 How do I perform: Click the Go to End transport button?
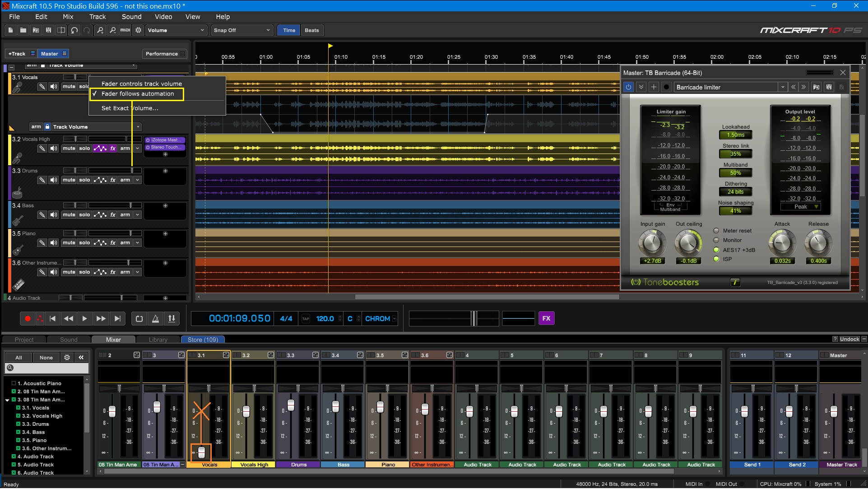pos(117,318)
